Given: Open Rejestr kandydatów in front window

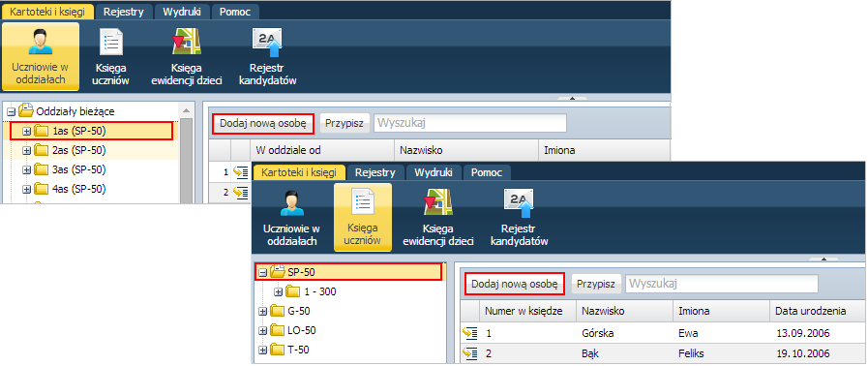Looking at the screenshot, I should [519, 217].
